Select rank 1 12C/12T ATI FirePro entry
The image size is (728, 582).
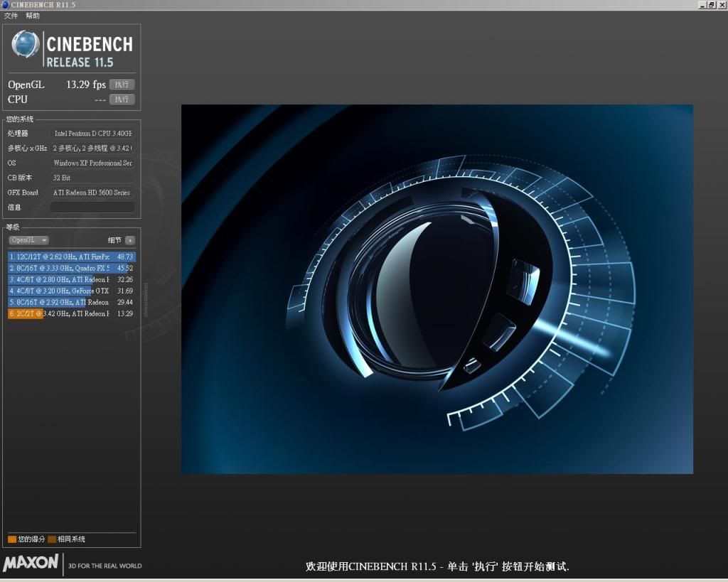coord(70,257)
